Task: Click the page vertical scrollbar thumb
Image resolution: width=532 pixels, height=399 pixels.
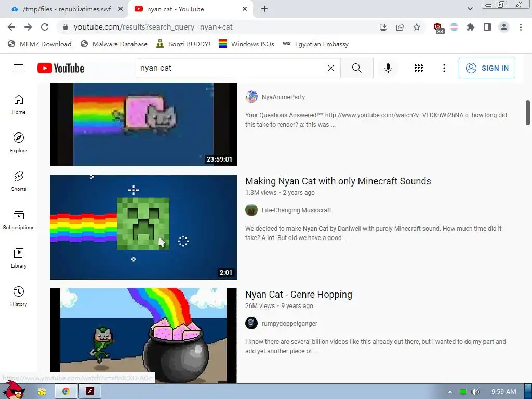Action: click(528, 113)
